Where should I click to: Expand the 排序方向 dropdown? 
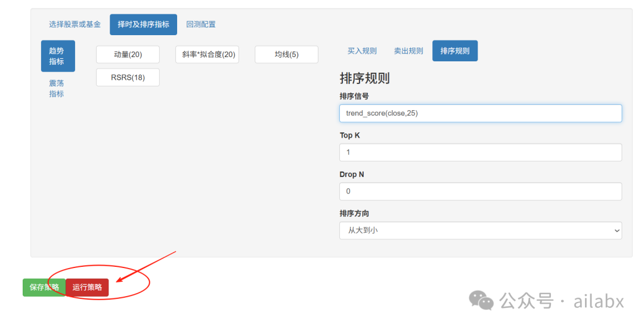(x=481, y=231)
